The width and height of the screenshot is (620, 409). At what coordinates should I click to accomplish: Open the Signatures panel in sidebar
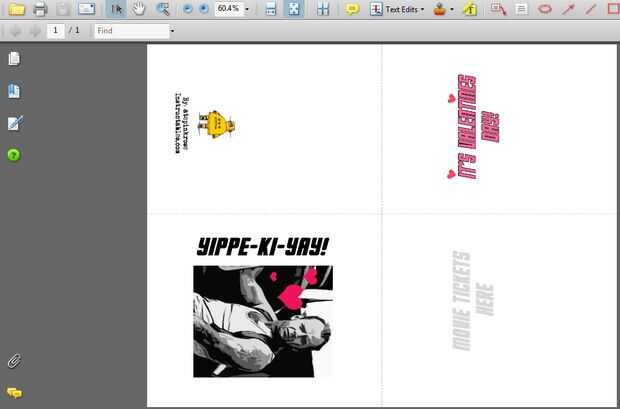coord(15,123)
